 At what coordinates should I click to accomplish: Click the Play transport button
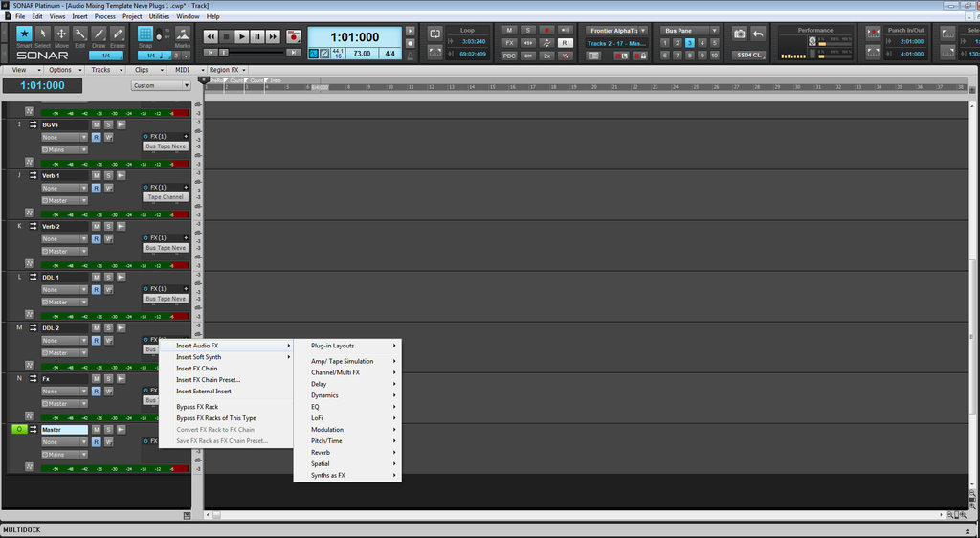coord(241,36)
